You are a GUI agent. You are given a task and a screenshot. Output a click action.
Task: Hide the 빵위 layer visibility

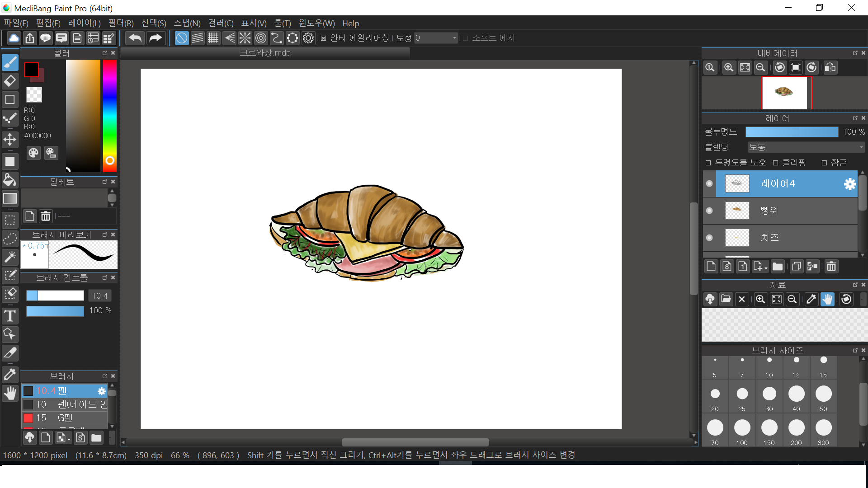(x=709, y=211)
